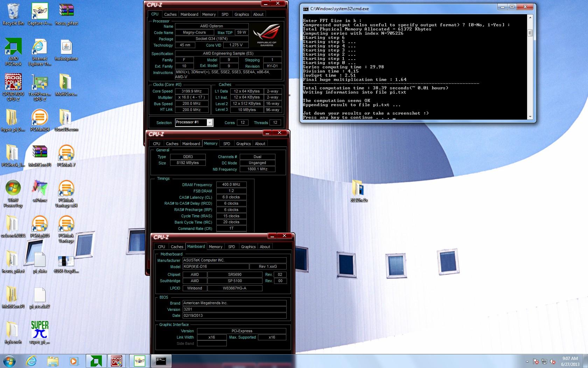The height and width of the screenshot is (368, 588).
Task: Open the frybench folder icon
Action: coord(13,333)
